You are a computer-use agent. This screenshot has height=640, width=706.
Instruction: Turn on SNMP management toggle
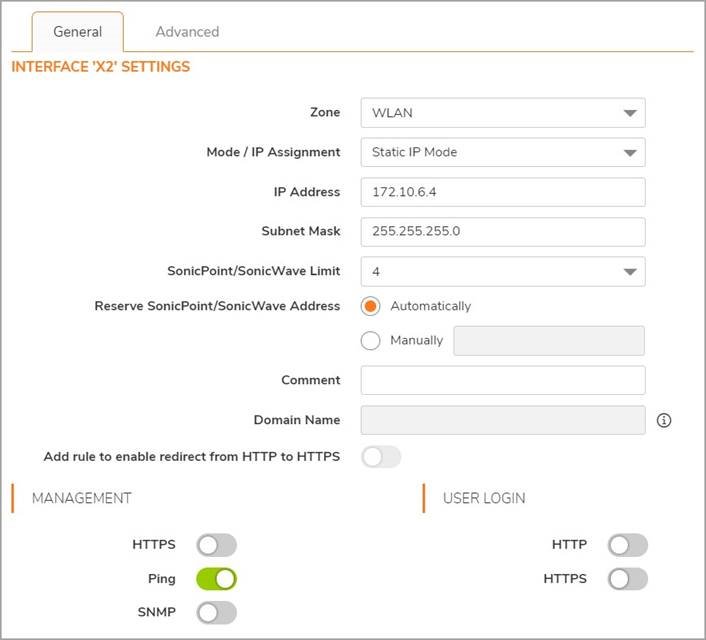tap(216, 613)
